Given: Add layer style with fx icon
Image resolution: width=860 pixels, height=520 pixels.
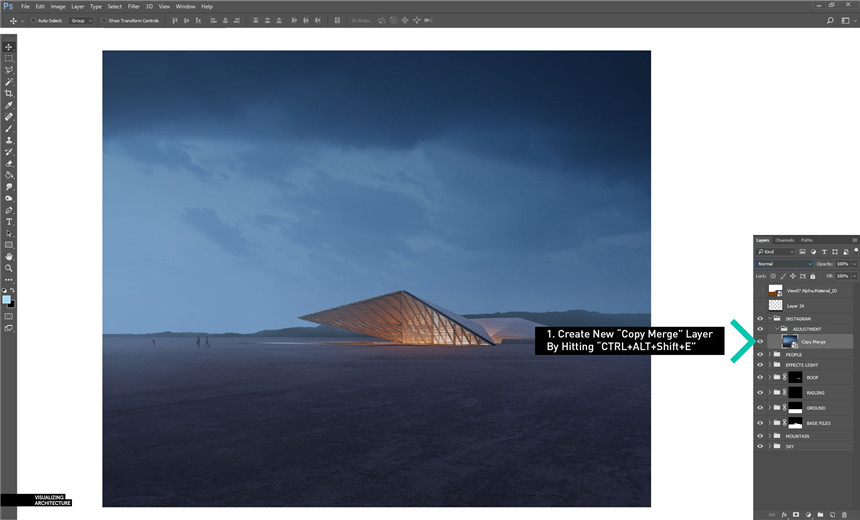Looking at the screenshot, I should pyautogui.click(x=784, y=514).
